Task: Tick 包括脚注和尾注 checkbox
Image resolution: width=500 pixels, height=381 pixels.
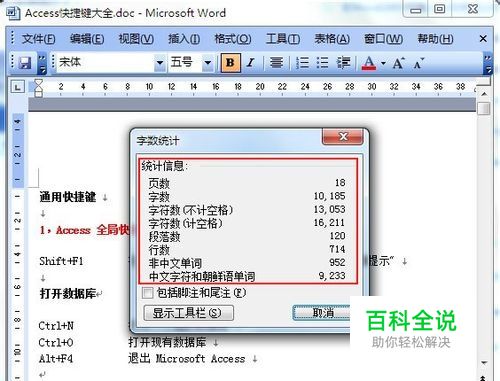Action: point(147,293)
